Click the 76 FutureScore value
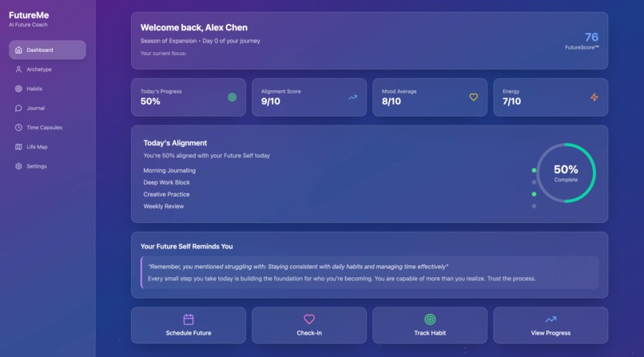644x357 pixels. 591,37
